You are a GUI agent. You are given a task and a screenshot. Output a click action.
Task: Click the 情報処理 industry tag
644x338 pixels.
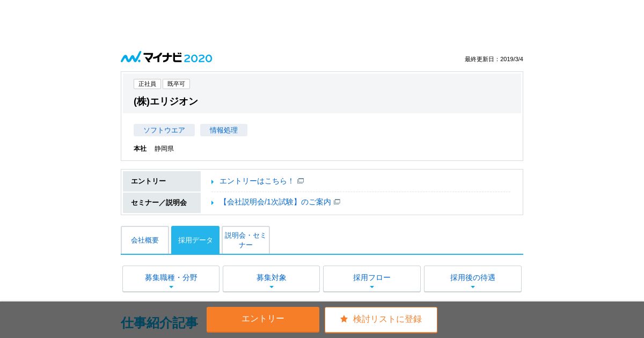point(224,130)
